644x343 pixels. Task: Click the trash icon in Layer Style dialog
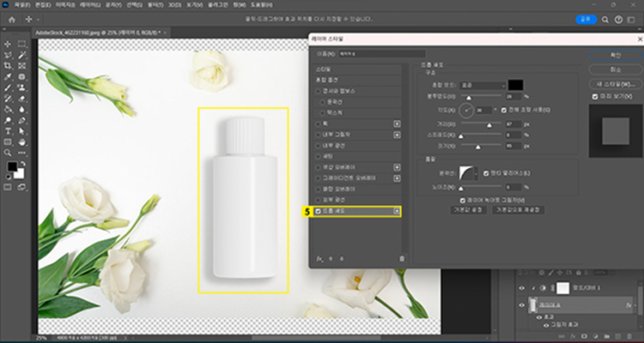401,257
